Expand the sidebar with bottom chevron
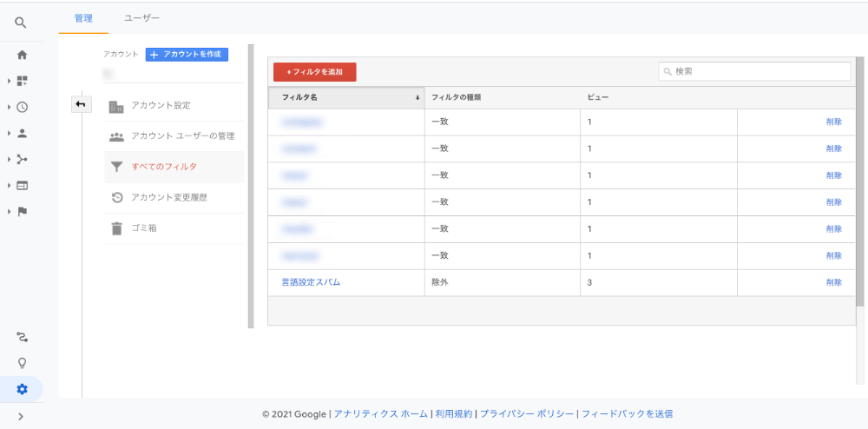 click(x=21, y=417)
